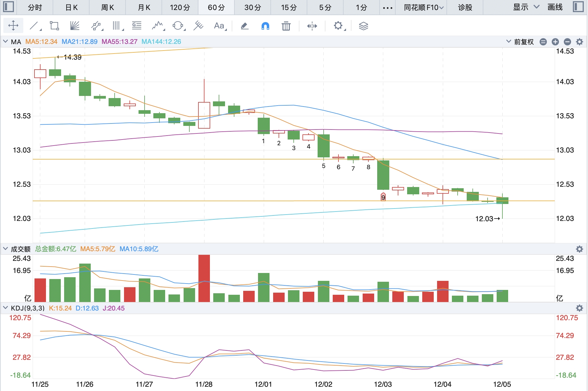588x391 pixels.
Task: Select the wave line drawing tool
Action: (x=157, y=26)
